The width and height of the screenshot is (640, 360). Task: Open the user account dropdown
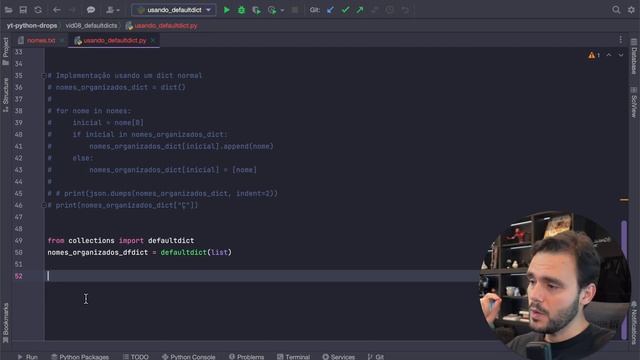(112, 10)
